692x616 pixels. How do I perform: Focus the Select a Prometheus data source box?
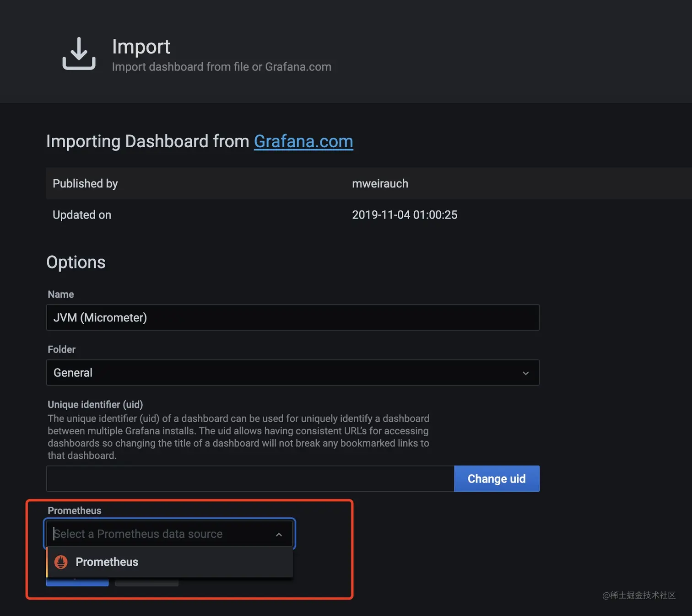[169, 534]
